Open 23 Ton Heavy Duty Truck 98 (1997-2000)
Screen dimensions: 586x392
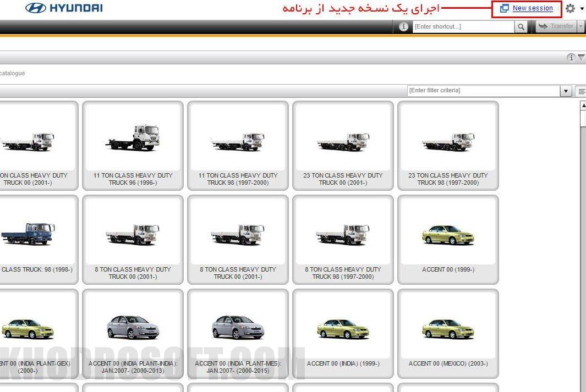448,146
